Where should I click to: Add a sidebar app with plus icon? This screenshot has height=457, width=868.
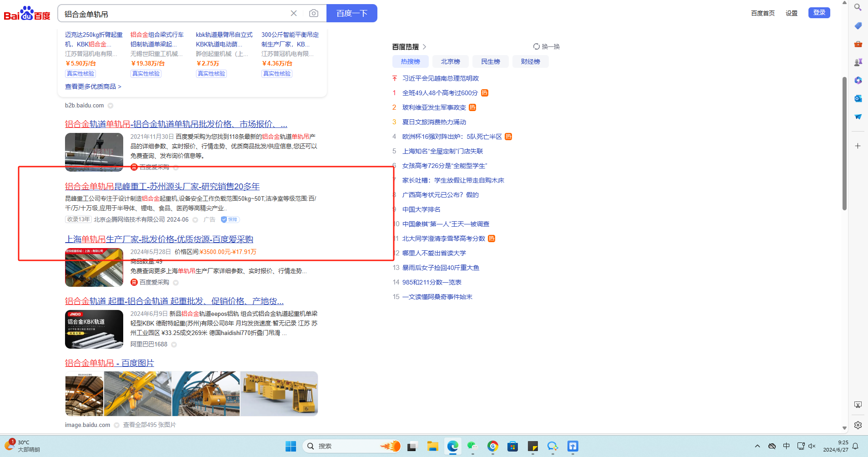858,146
